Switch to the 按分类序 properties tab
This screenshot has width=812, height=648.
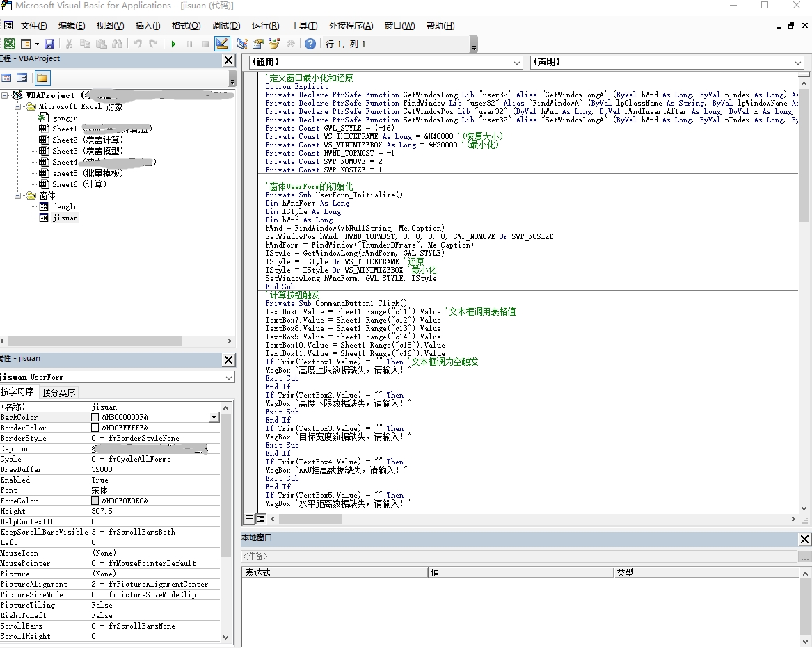point(59,393)
